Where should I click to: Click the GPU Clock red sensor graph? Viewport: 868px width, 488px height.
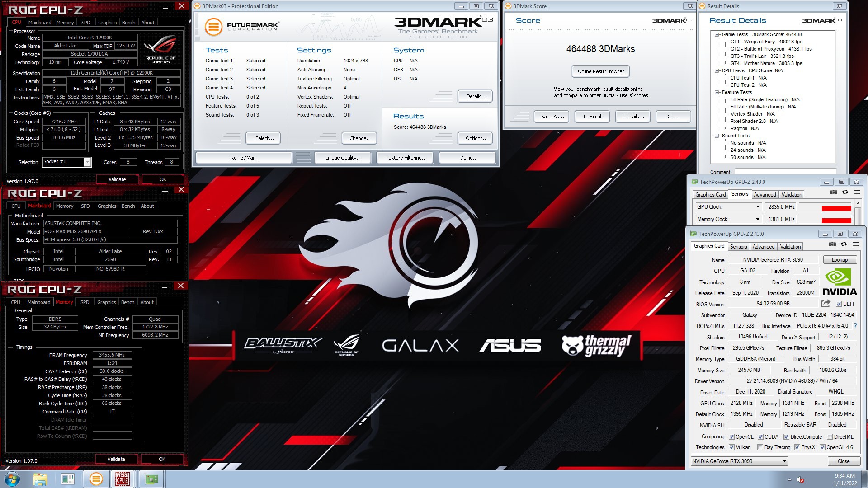(825, 207)
